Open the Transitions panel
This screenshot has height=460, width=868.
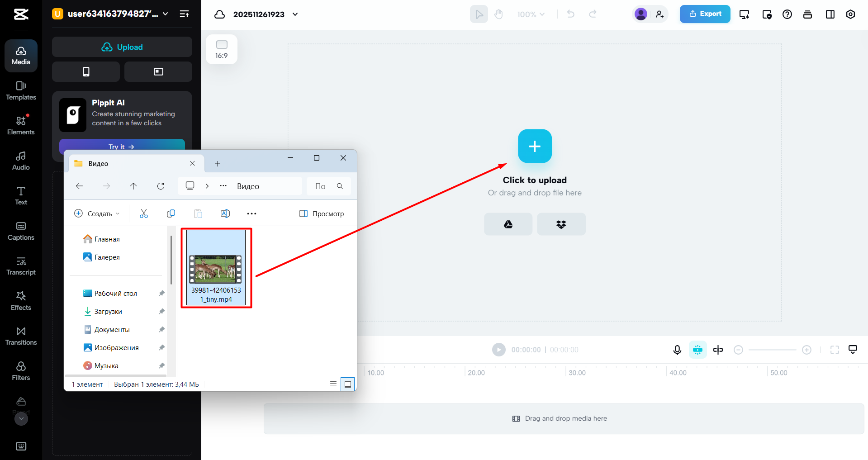(x=21, y=336)
